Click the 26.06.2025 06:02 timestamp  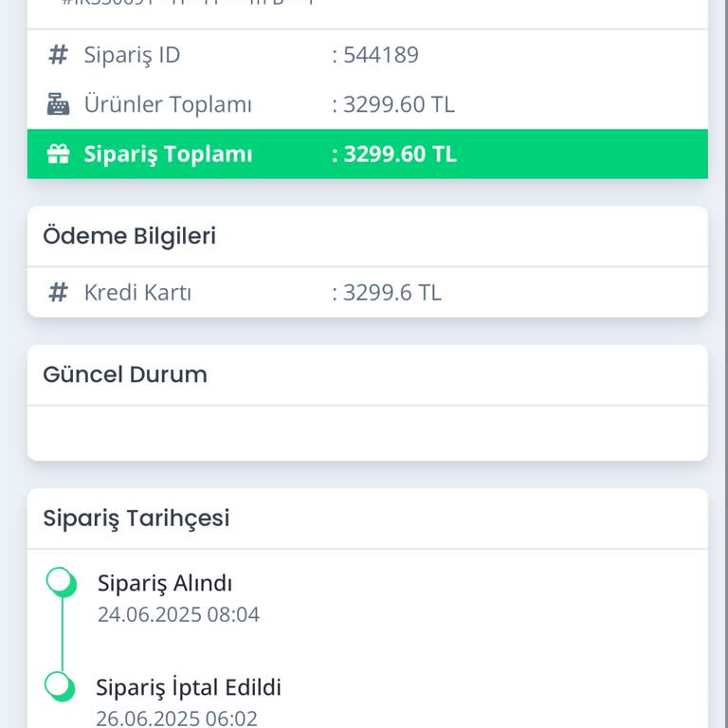tap(176, 719)
